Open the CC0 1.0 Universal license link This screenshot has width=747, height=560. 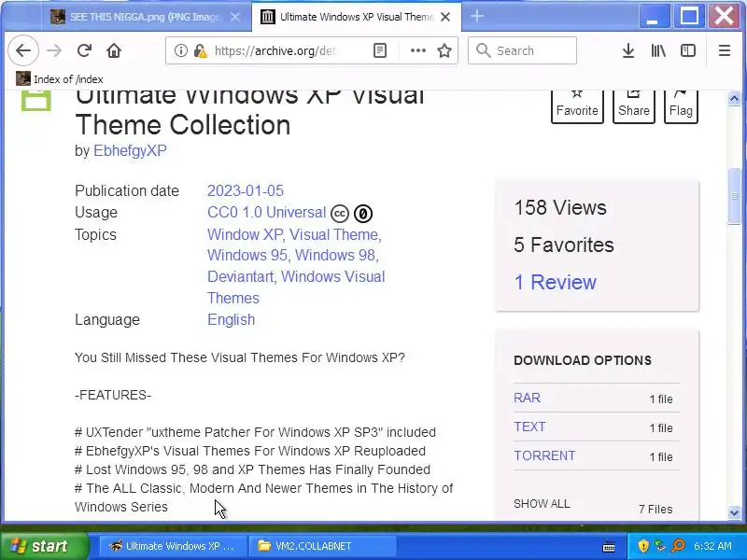(266, 213)
